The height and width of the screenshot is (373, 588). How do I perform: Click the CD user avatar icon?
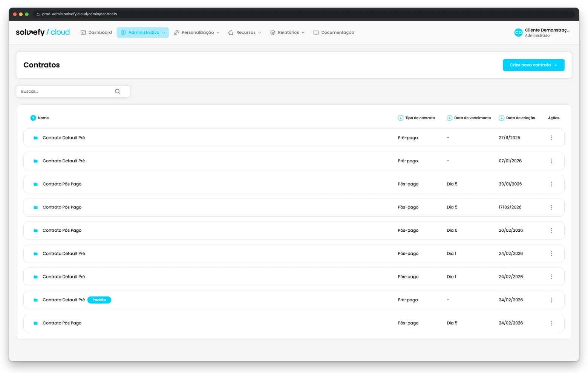[x=518, y=32]
